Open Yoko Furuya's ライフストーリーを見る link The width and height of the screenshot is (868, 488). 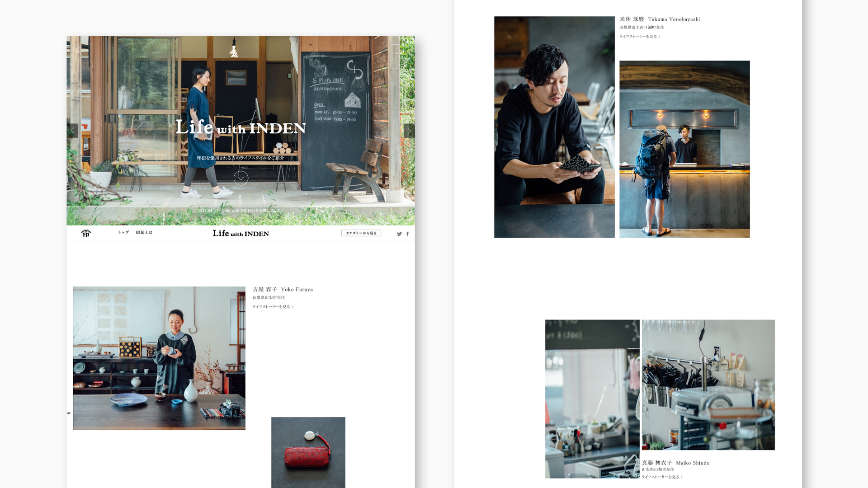click(x=273, y=307)
